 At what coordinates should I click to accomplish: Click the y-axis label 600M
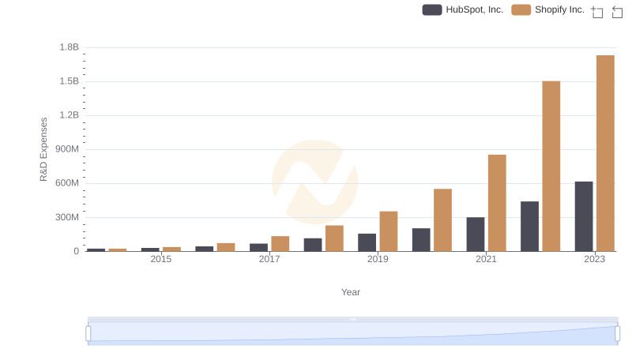[x=67, y=183]
